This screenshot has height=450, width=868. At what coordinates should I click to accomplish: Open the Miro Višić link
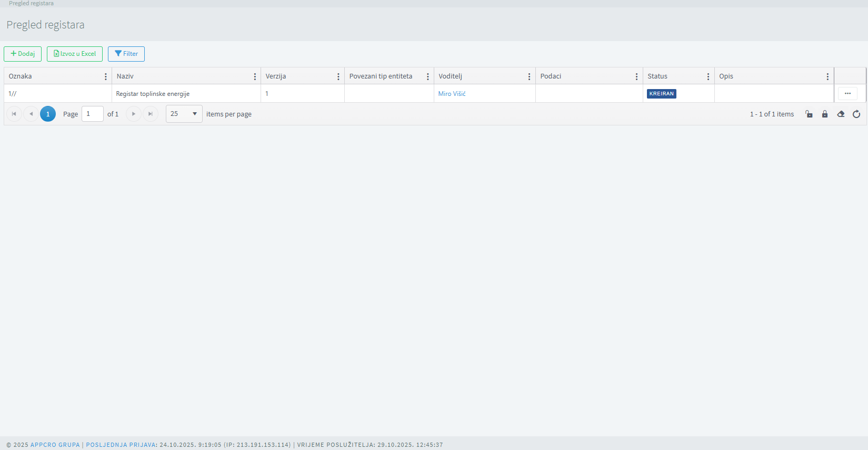click(452, 94)
